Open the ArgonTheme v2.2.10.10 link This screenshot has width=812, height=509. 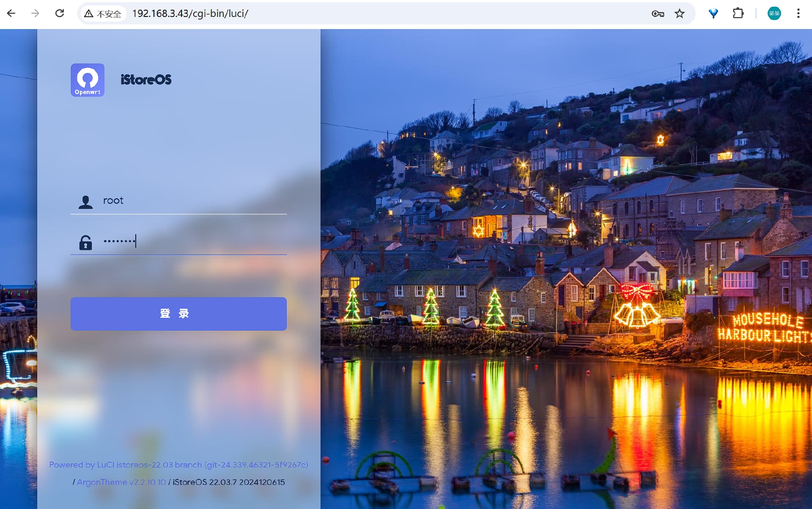(x=121, y=482)
